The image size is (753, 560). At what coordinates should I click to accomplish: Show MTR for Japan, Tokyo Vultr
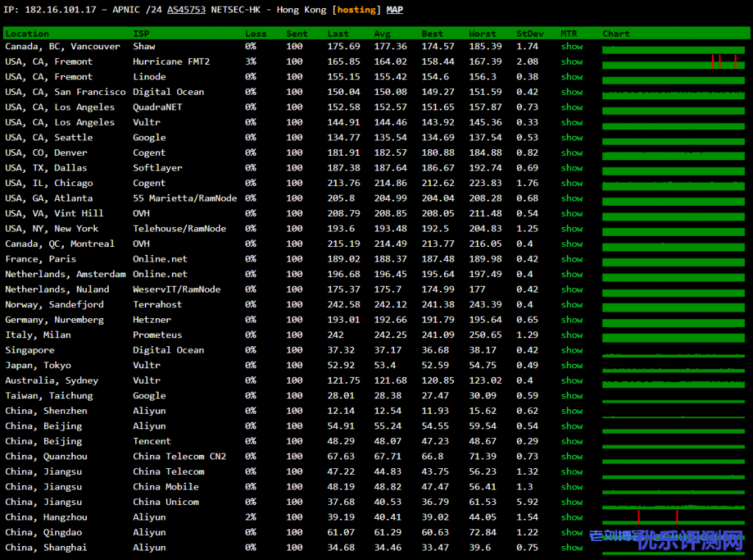point(571,365)
